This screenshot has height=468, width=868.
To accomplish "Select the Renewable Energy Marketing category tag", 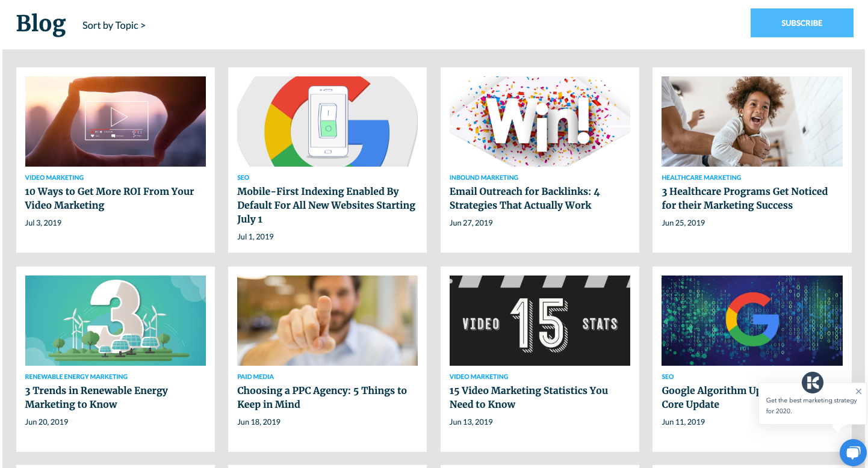I will 76,377.
